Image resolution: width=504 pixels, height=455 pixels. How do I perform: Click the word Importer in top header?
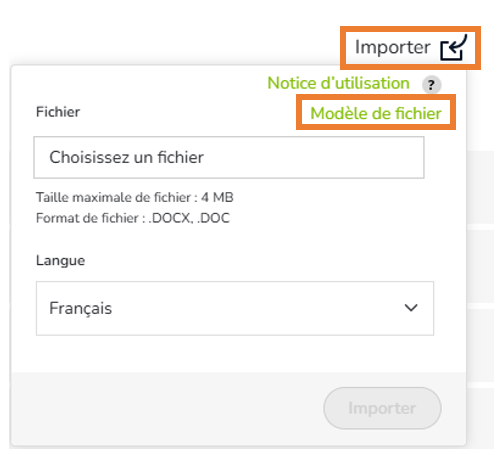tap(392, 47)
